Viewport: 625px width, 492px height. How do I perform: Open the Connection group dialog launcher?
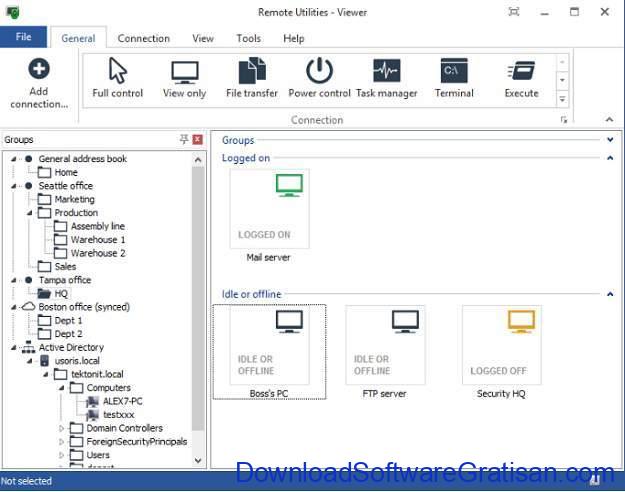pyautogui.click(x=564, y=120)
